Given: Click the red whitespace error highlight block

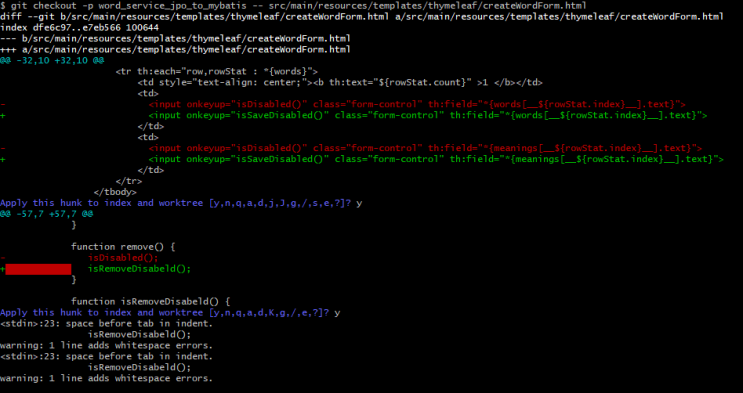Looking at the screenshot, I should (x=38, y=269).
